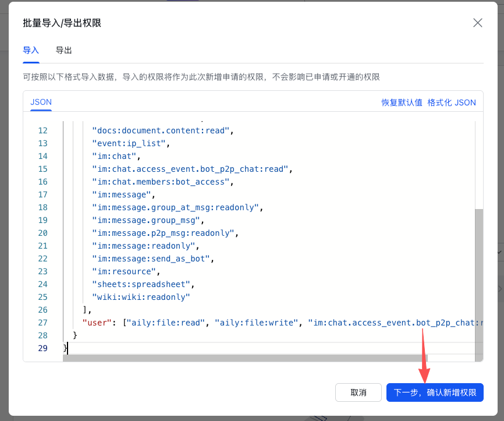The width and height of the screenshot is (504, 421).
Task: Click line "wiki:wiki:readonly"
Action: [141, 297]
